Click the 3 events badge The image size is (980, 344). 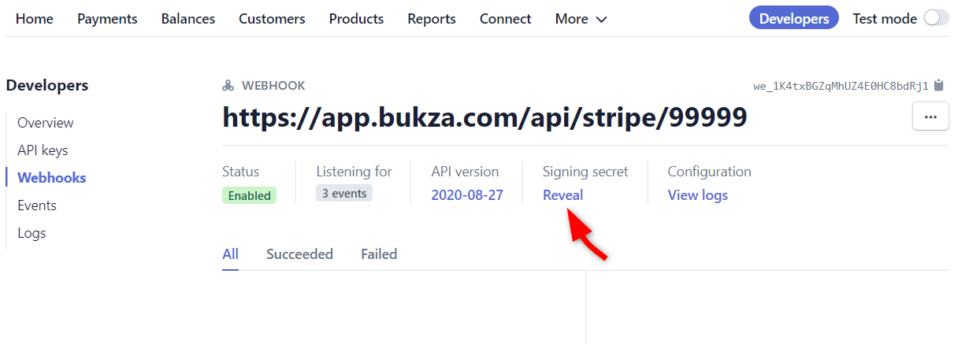pyautogui.click(x=343, y=193)
